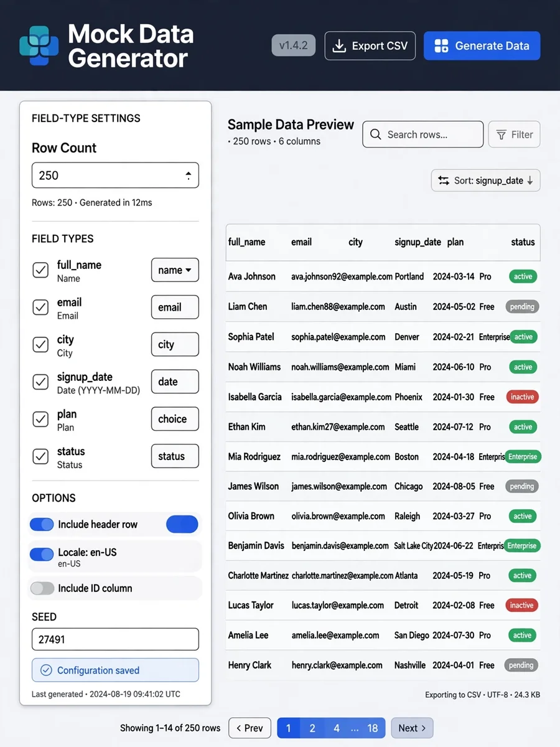Image resolution: width=560 pixels, height=747 pixels.
Task: Uncheck the status field checkbox
Action: 40,456
